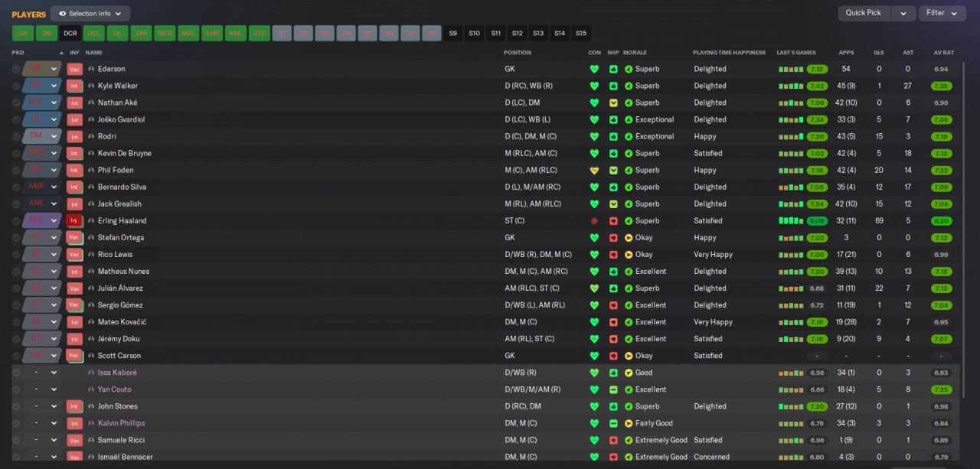980x469 pixels.
Task: Toggle the selection check for Kyle Walker
Action: click(x=16, y=86)
